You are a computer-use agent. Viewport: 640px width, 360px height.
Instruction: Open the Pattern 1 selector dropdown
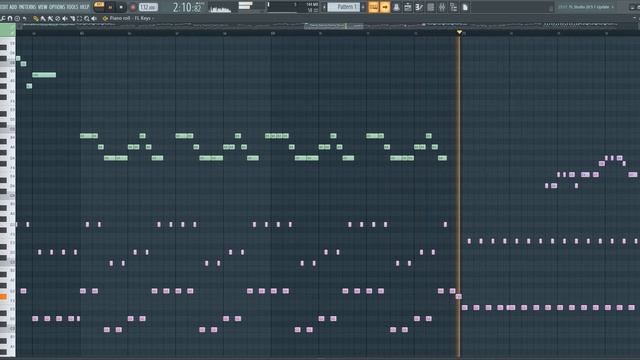point(344,7)
